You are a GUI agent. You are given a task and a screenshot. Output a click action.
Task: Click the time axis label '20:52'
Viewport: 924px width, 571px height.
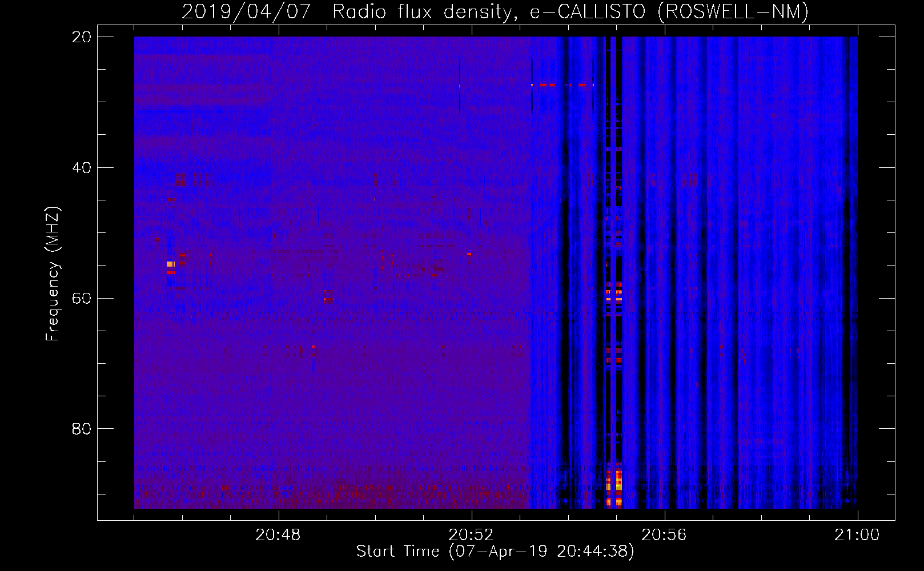pyautogui.click(x=471, y=535)
